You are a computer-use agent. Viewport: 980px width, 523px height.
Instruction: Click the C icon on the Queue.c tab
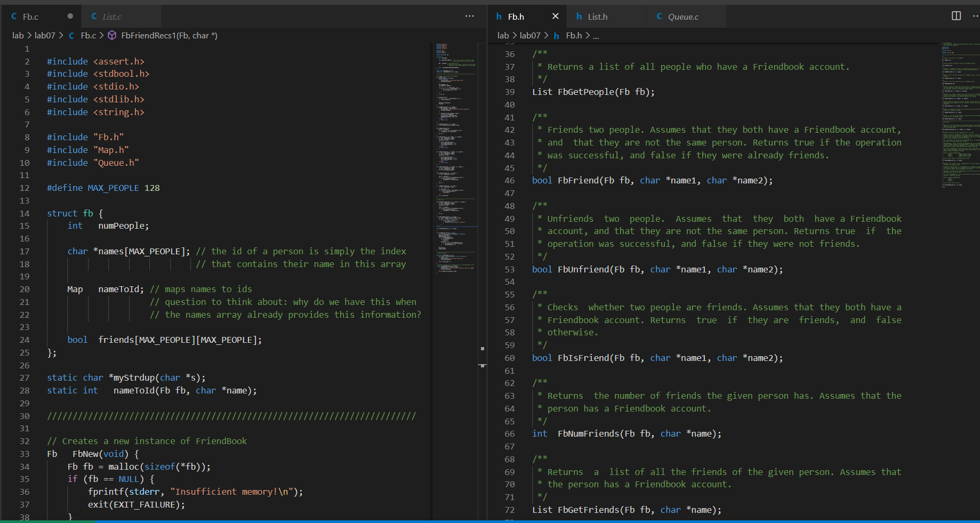tap(660, 17)
